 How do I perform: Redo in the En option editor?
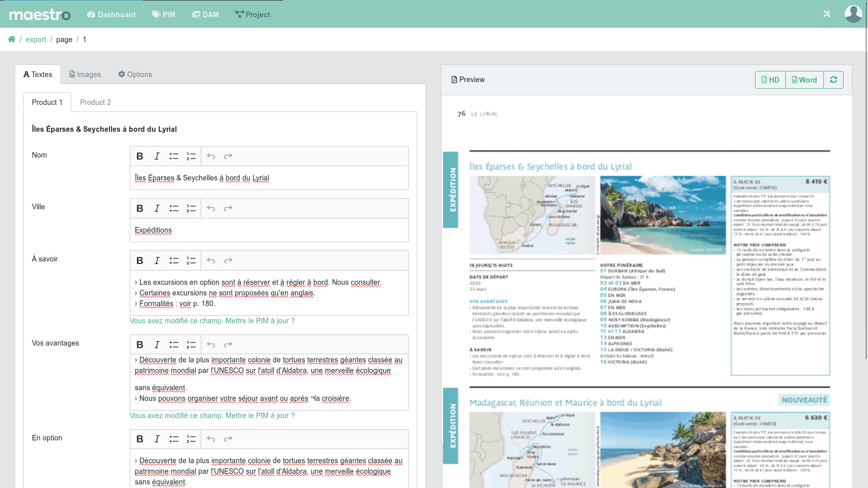click(228, 439)
